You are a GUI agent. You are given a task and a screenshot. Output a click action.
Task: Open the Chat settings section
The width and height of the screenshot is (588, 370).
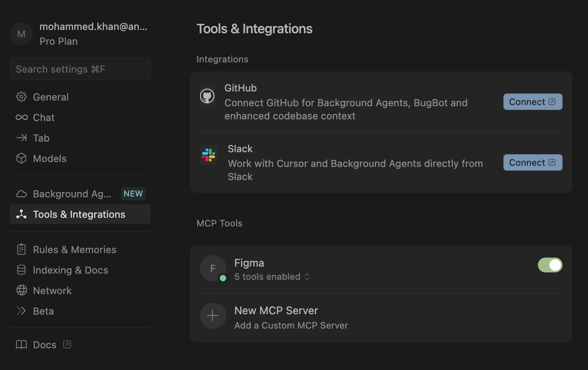point(44,117)
